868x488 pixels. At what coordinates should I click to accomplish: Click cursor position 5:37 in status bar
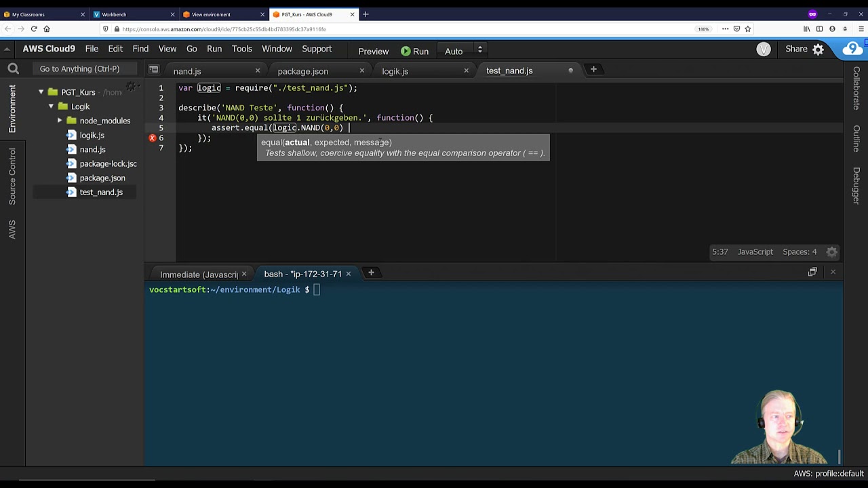click(x=719, y=251)
